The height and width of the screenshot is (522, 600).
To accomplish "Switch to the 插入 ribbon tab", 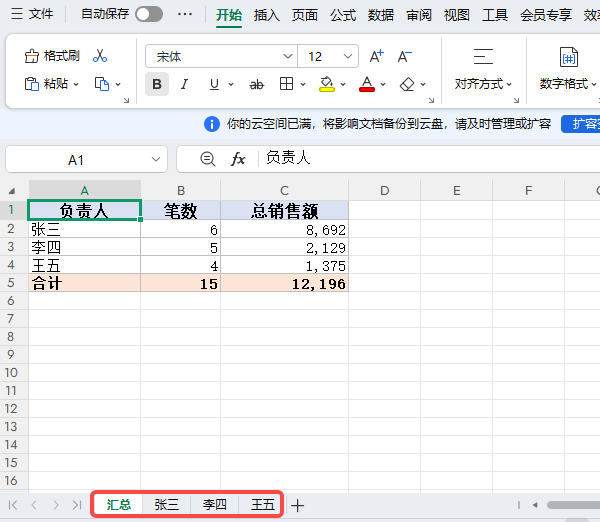I will (x=266, y=15).
